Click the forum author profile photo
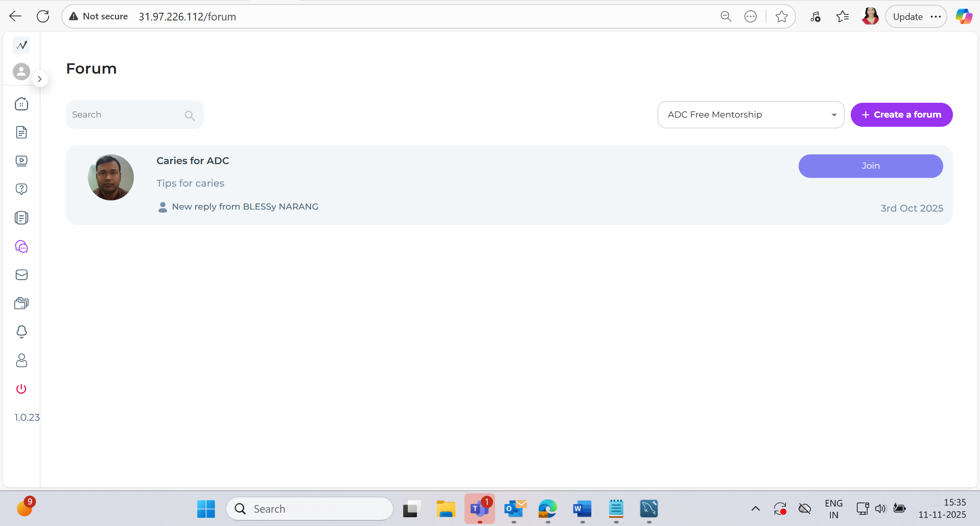The width and height of the screenshot is (980, 526). [111, 177]
